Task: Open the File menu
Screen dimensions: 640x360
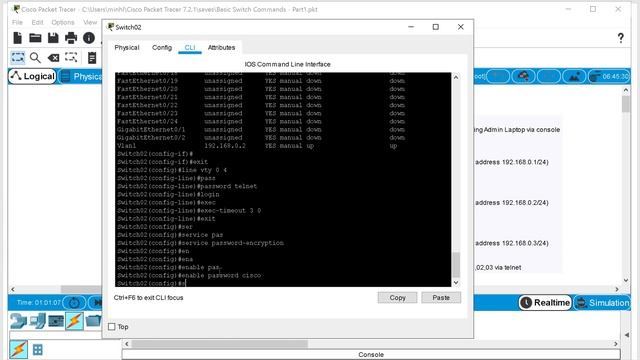Action: tap(18, 22)
